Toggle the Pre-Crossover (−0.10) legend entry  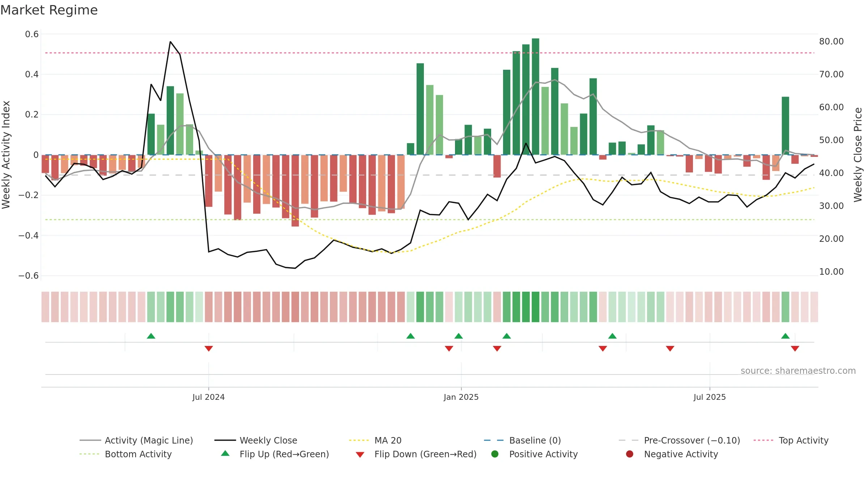click(679, 440)
